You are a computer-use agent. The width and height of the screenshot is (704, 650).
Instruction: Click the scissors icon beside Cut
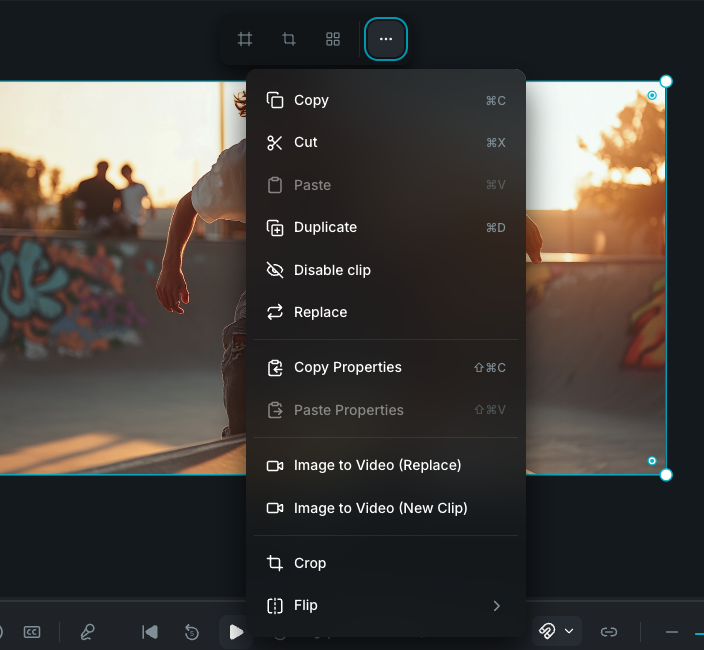click(x=275, y=143)
